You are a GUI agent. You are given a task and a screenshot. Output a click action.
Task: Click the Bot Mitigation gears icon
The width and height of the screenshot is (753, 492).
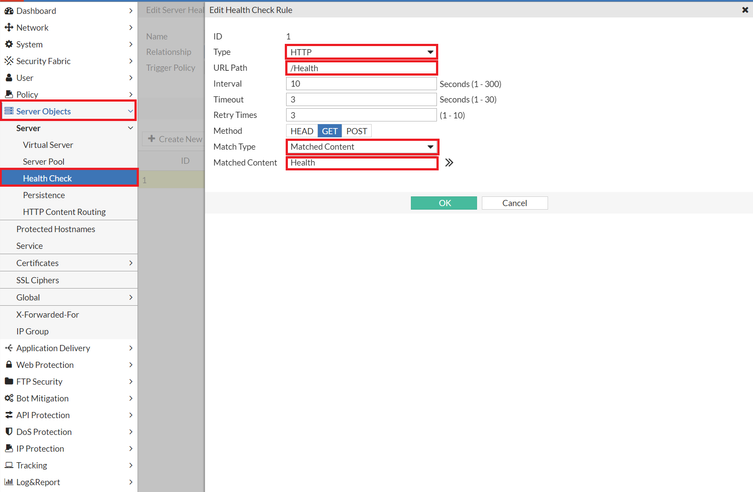[x=9, y=398]
